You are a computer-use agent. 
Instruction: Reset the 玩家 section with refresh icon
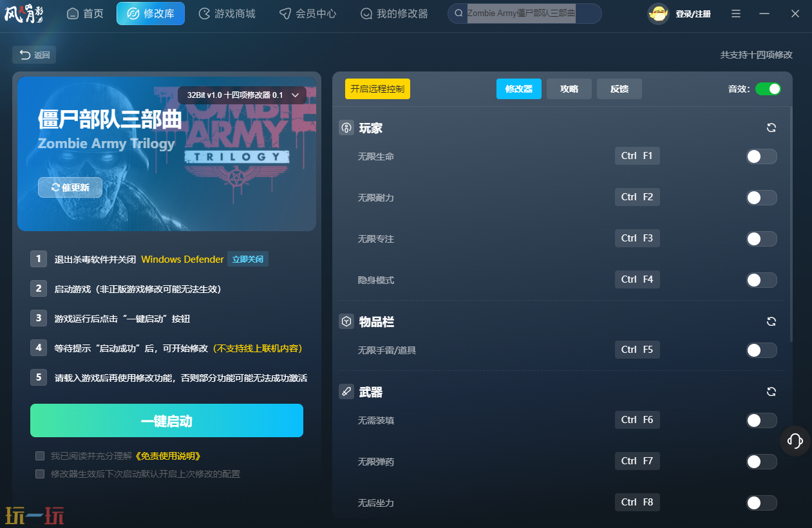[771, 127]
